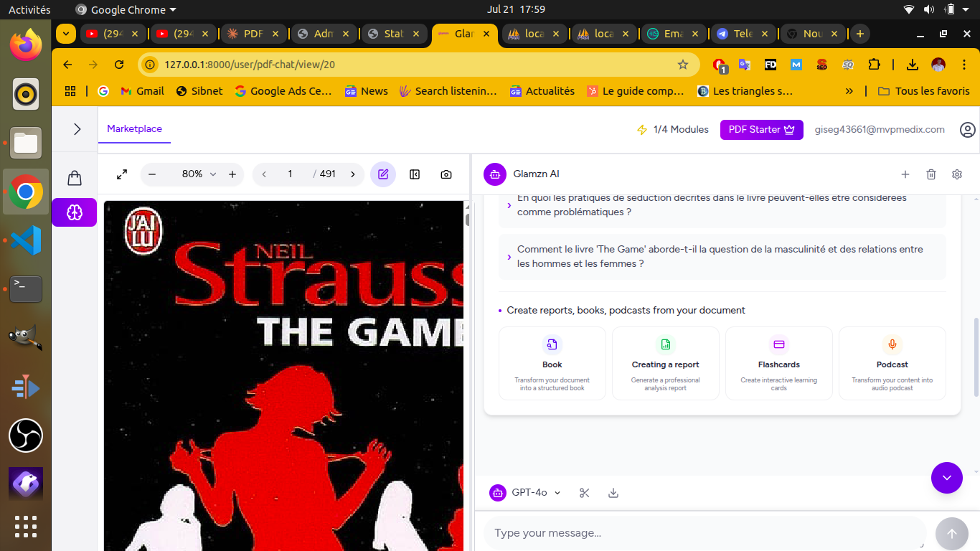Viewport: 980px width, 551px height.
Task: Go to next PDF page arrow
Action: 352,174
